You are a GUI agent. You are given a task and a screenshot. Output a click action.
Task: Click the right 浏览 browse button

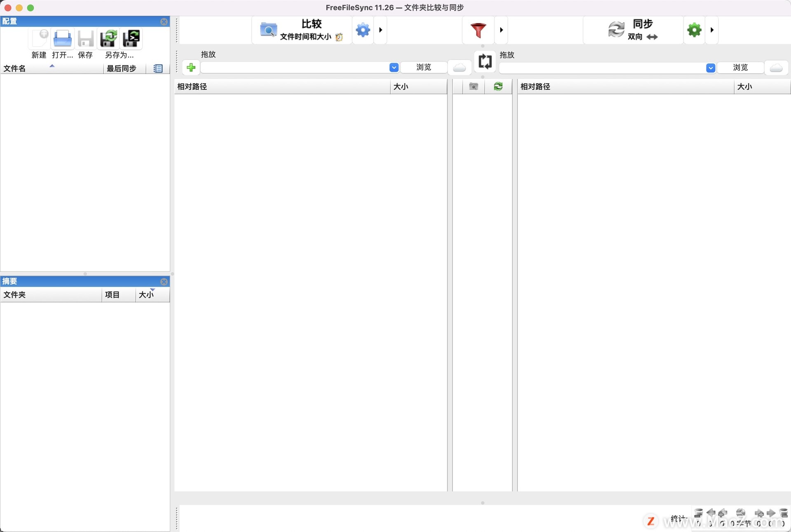coord(740,68)
